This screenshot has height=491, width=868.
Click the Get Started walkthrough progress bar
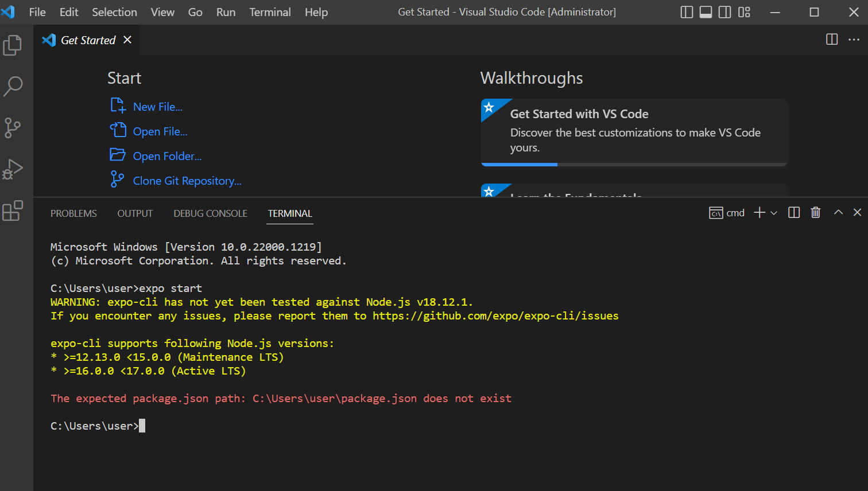[x=634, y=165]
